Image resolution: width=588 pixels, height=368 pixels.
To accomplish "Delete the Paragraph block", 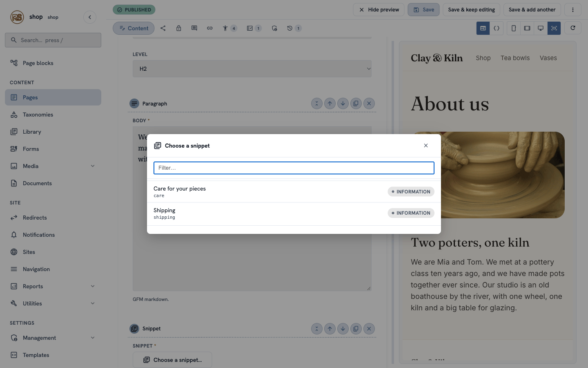I will click(x=369, y=103).
